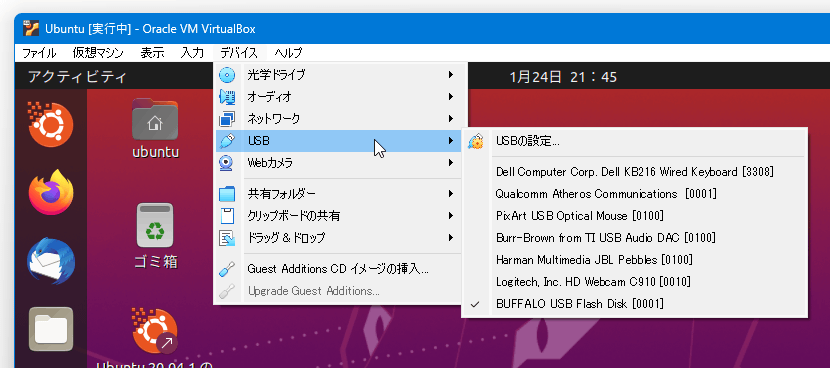Click the network icon in Devices menu
830x368 pixels.
227,118
